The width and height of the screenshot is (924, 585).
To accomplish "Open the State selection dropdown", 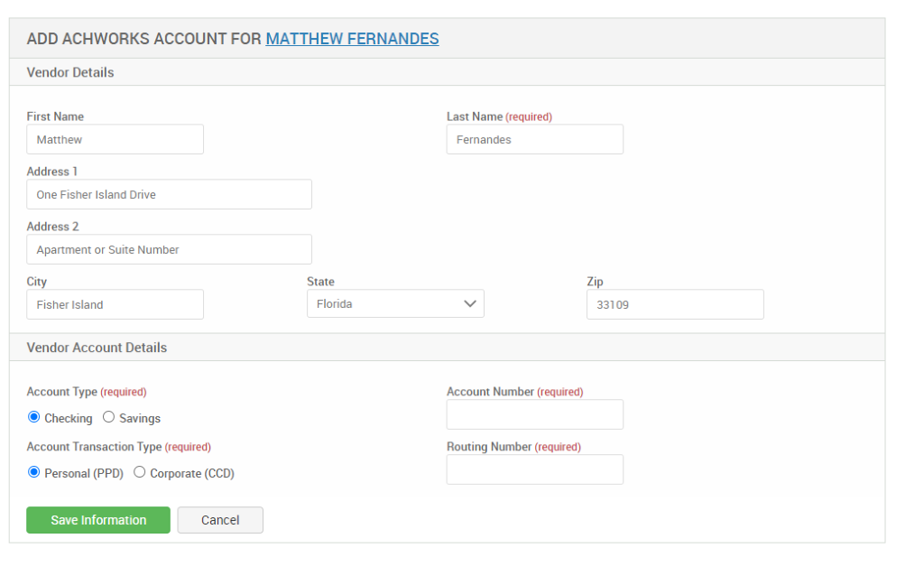I will (395, 303).
